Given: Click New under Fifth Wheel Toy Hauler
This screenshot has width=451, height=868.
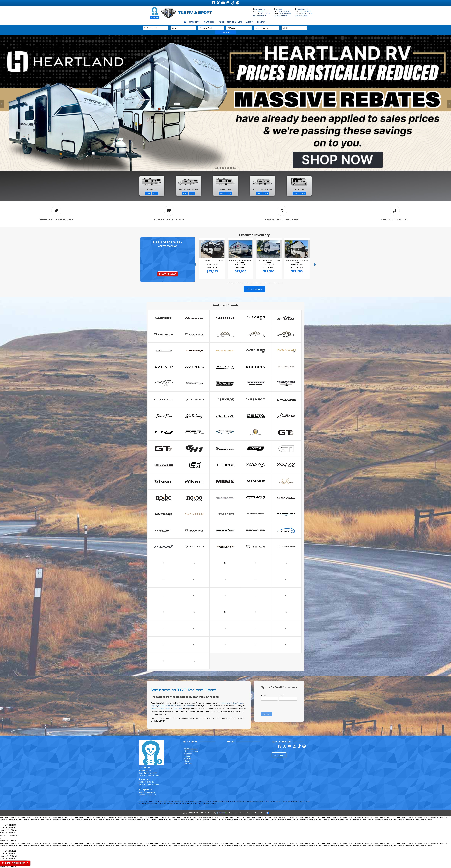Looking at the screenshot, I should [x=185, y=193].
